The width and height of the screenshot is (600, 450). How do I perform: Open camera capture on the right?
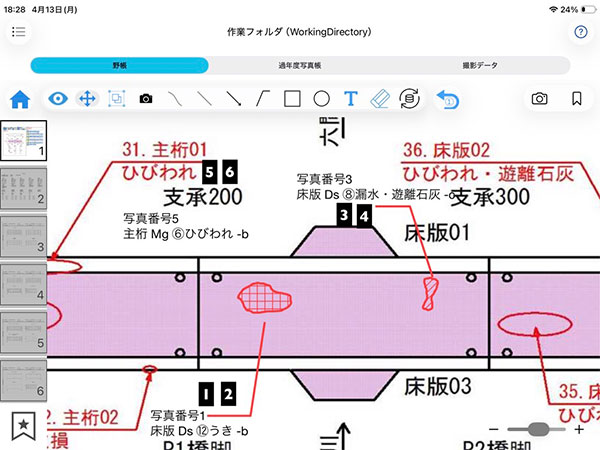[x=540, y=99]
